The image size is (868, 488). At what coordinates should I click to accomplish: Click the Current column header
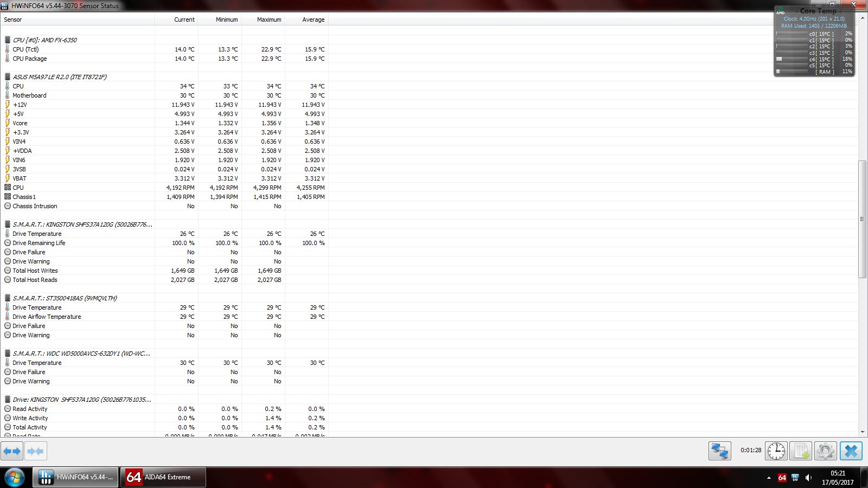coord(176,20)
